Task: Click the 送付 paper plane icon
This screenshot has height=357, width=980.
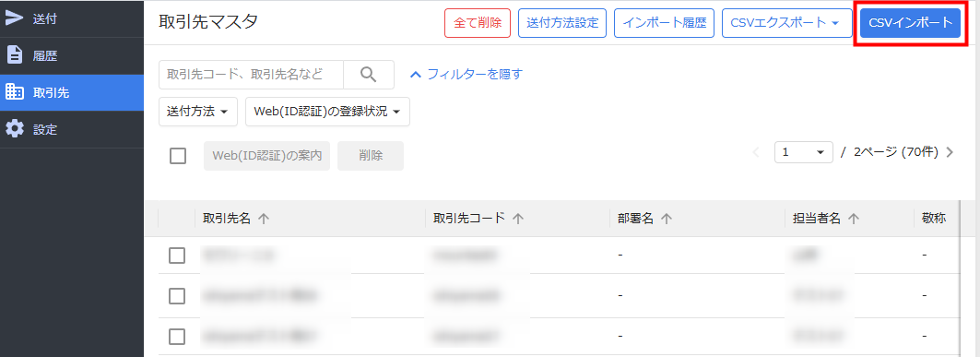Action: tap(14, 18)
